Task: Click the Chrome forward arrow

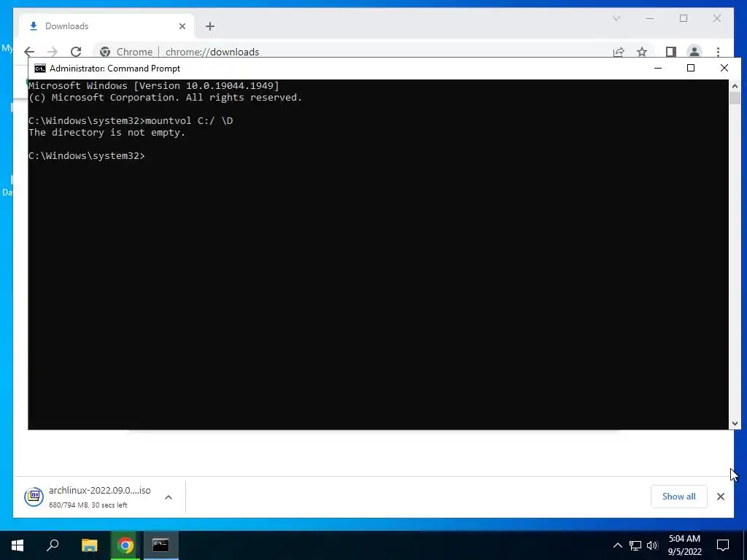Action: [53, 52]
